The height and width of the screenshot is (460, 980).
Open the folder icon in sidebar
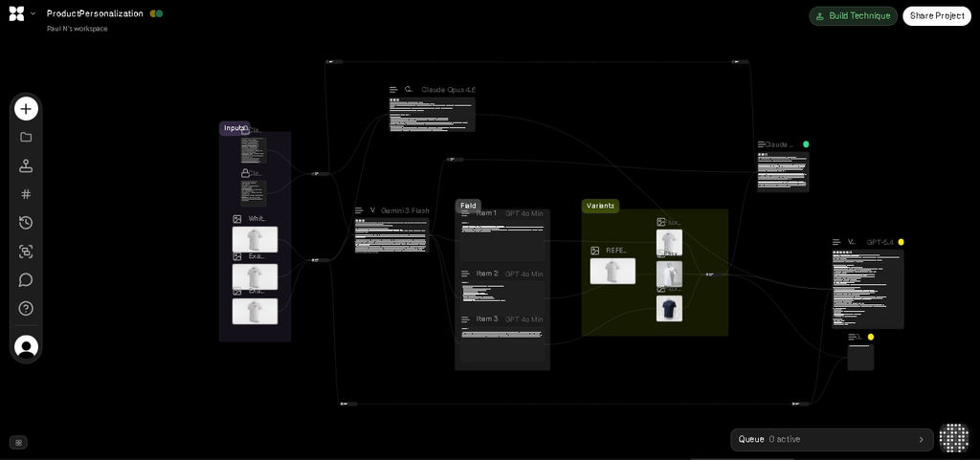(26, 138)
